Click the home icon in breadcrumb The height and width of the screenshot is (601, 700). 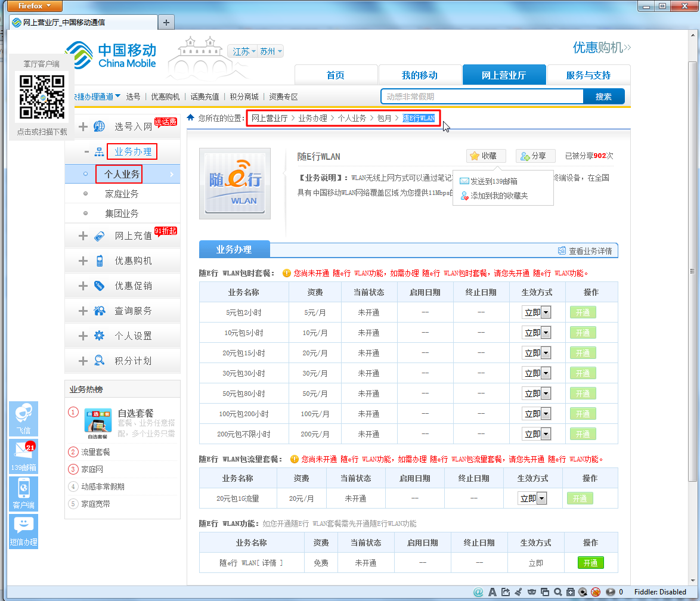[x=191, y=118]
